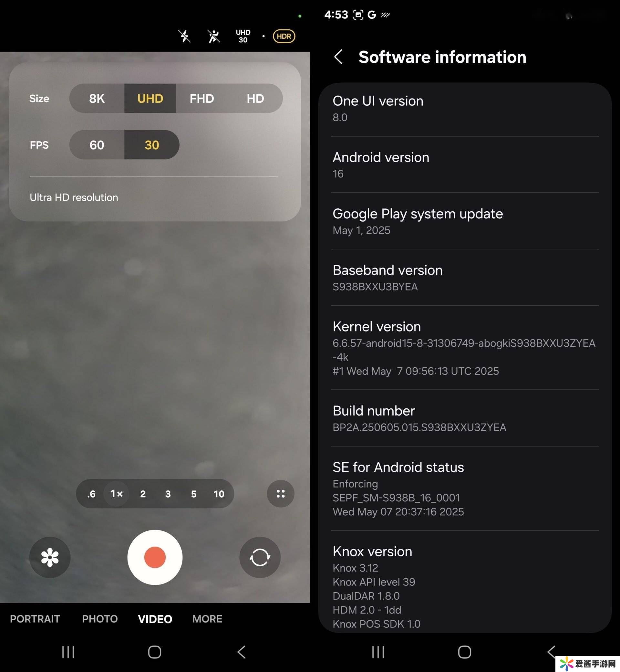The image size is (620, 672).
Task: Switch camera with the rotate icon
Action: 260,557
